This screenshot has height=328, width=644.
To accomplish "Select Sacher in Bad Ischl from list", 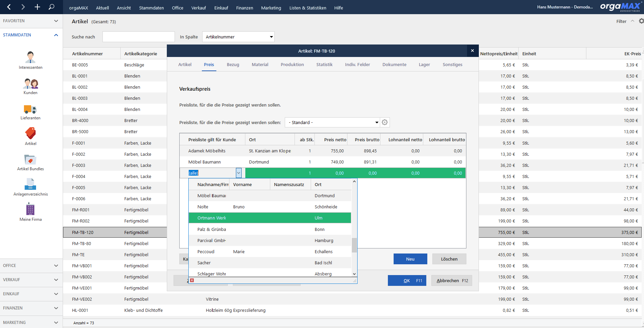I will point(270,263).
